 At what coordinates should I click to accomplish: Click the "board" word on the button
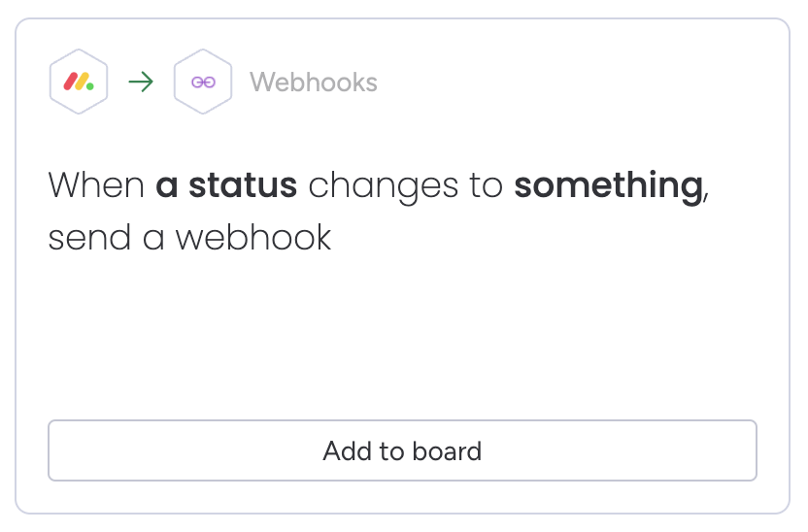point(447,451)
